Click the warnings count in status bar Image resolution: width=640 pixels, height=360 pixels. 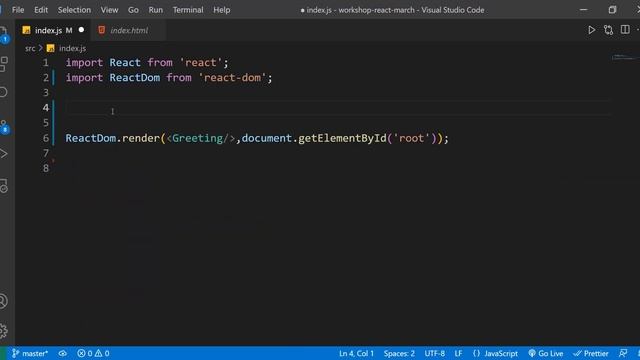coord(102,353)
